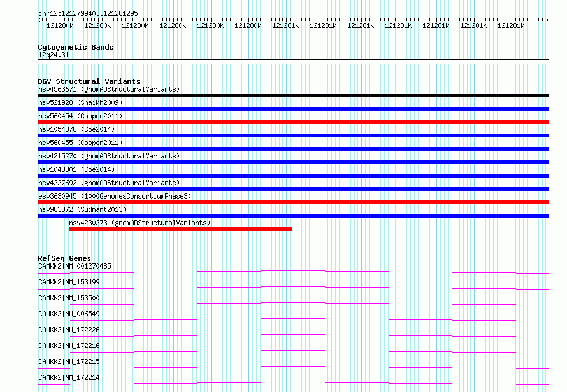Open the CAMKK2|NM_006549 transcript label

coord(69,314)
